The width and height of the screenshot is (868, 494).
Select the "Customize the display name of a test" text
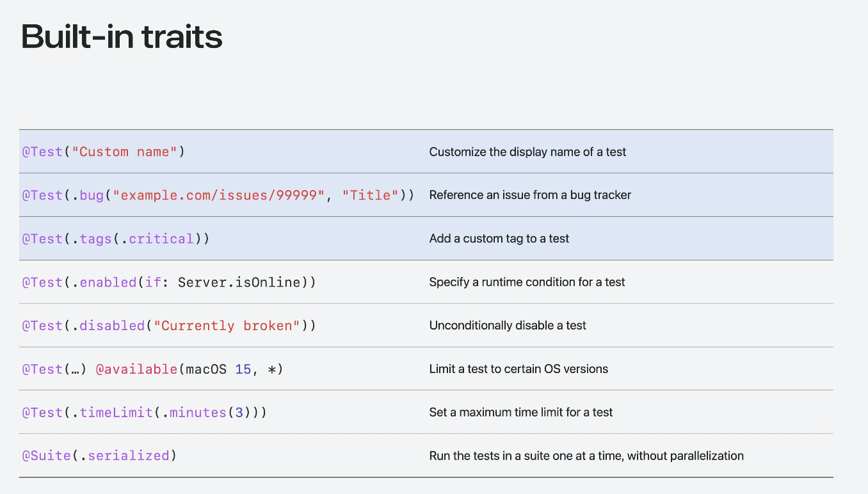(x=527, y=152)
